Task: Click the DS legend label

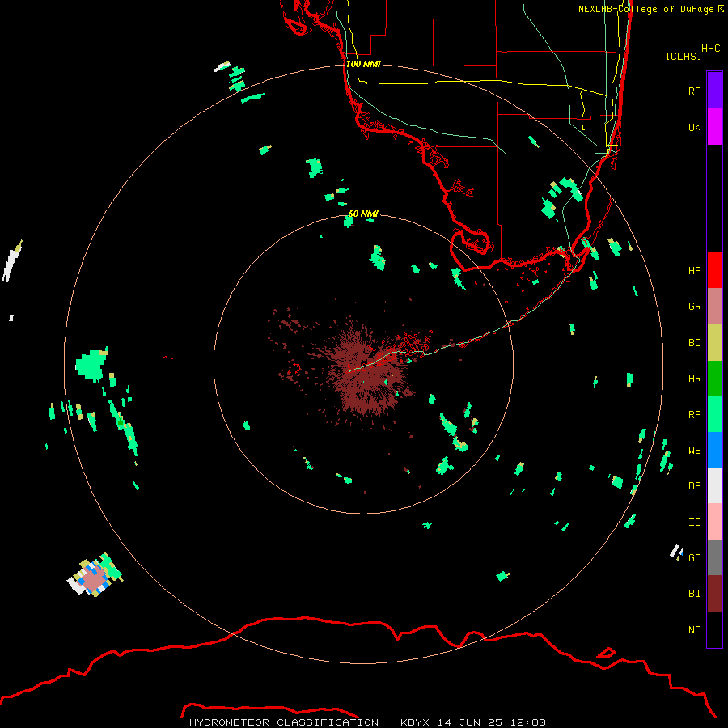Action: coord(694,486)
